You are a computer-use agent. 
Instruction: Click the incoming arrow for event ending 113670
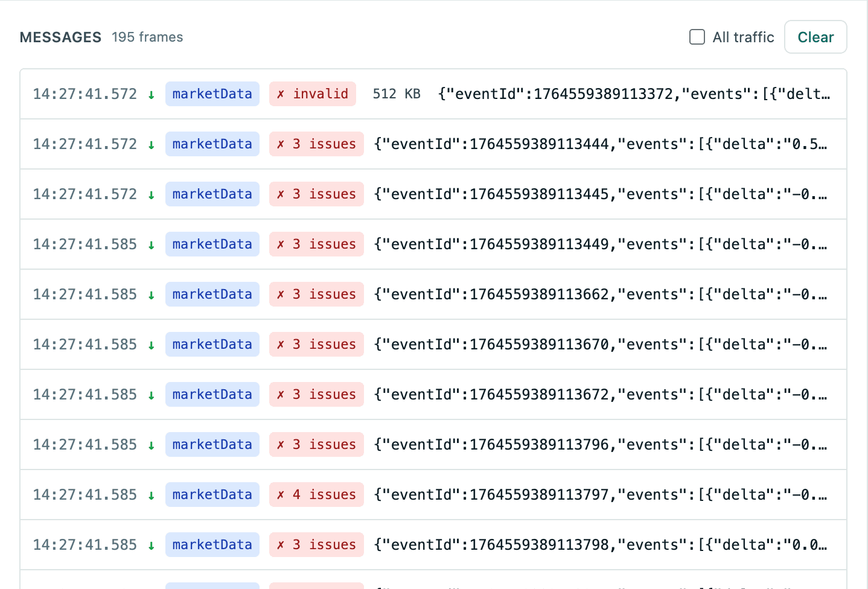coord(152,345)
